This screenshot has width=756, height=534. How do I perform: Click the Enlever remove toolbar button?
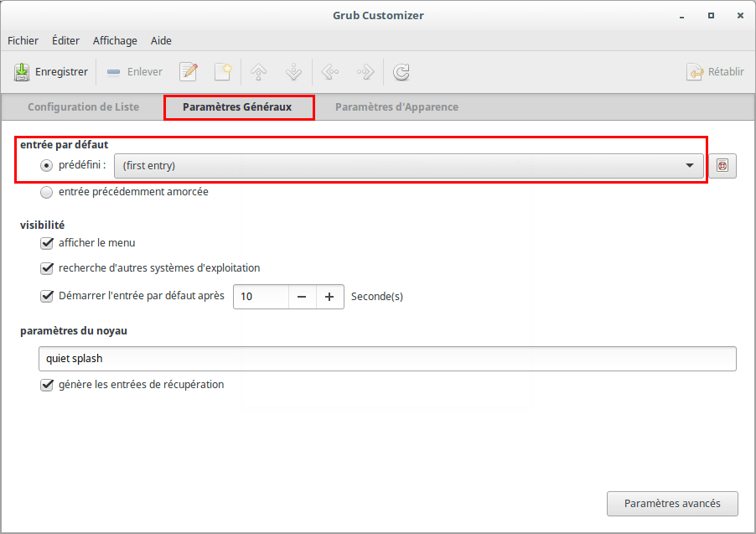click(135, 72)
